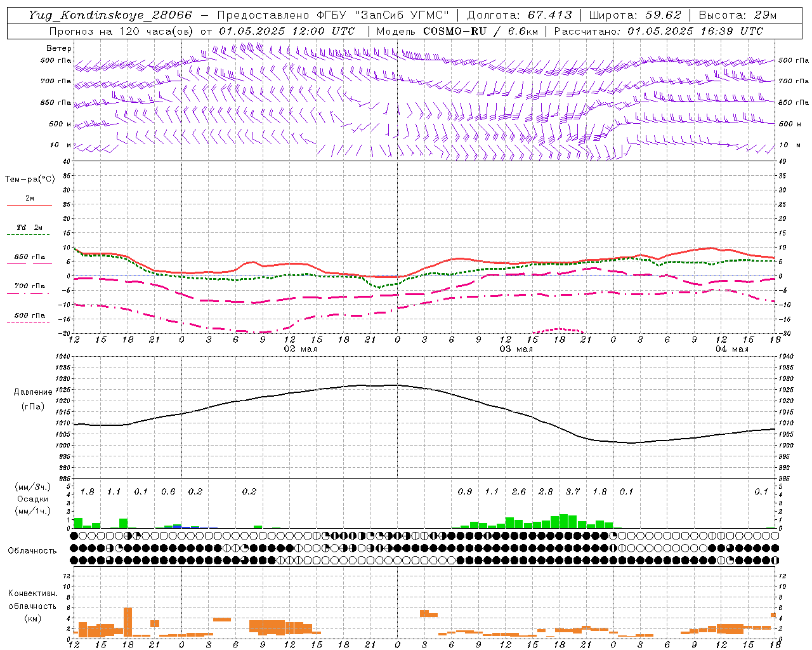Click the Td 2м legend label

[x=30, y=227]
